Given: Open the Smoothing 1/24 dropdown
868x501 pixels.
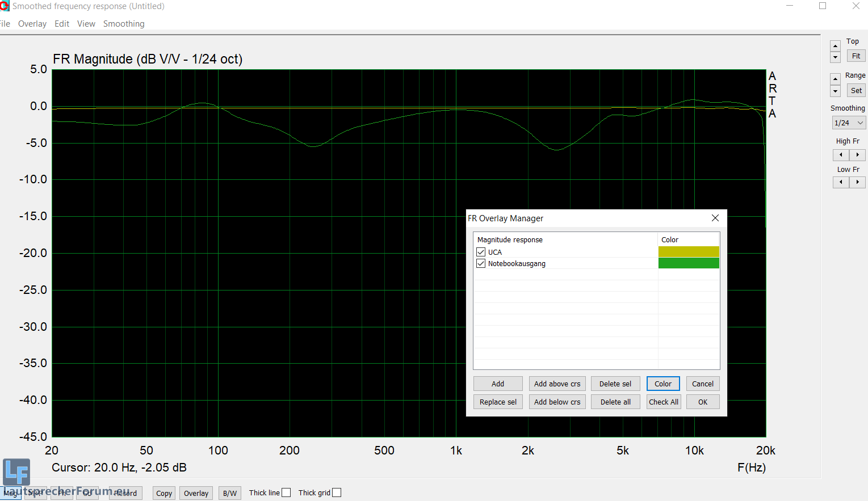Looking at the screenshot, I should (x=849, y=123).
